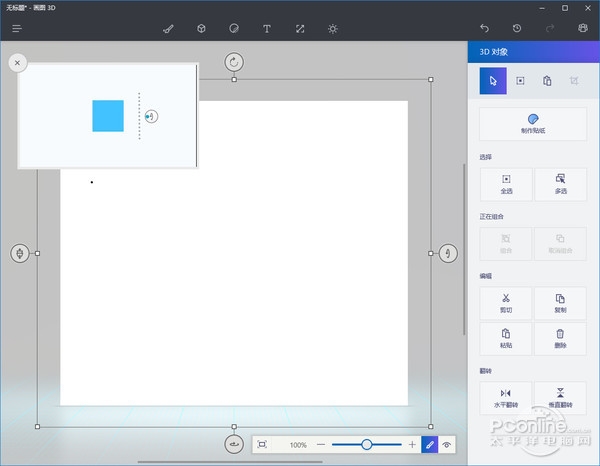Toggle 多选 (multi-select) mode

(560, 183)
